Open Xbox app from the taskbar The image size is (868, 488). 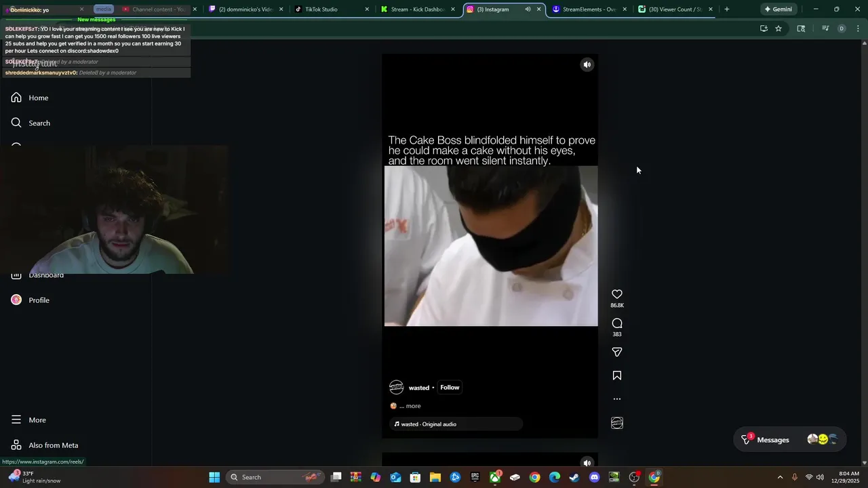coord(495,477)
